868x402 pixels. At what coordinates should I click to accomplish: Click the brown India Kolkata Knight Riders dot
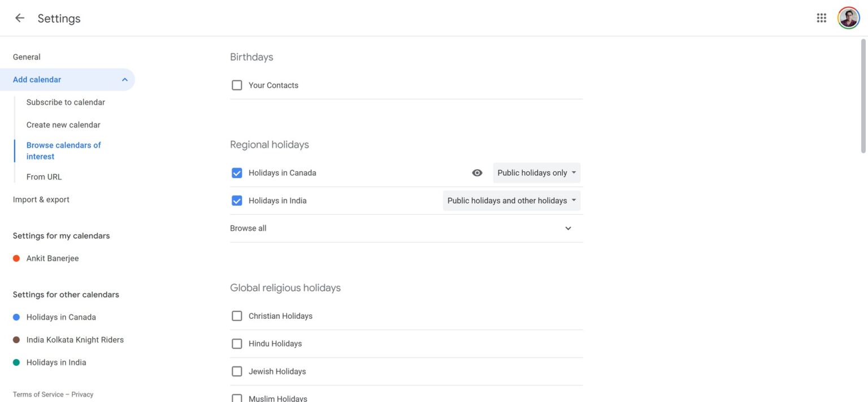[x=16, y=340]
